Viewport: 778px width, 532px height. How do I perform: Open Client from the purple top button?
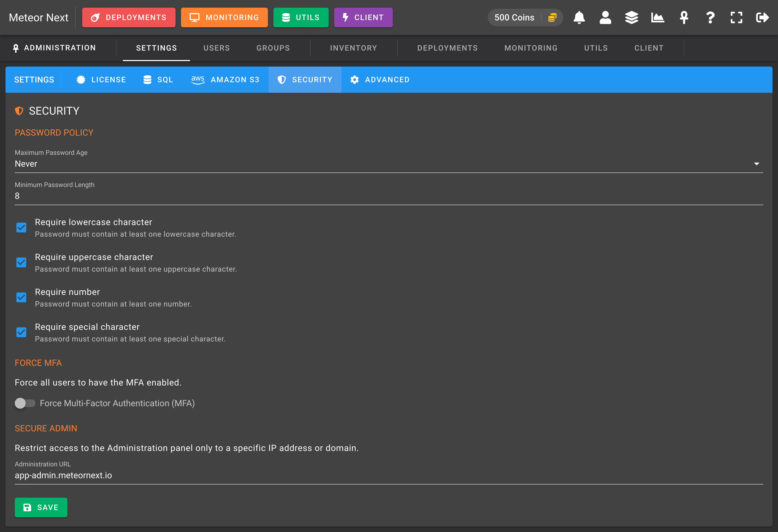pos(363,17)
